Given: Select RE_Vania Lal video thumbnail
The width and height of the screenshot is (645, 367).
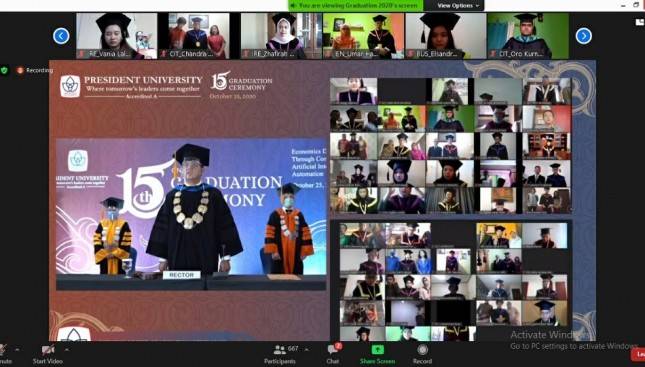Looking at the screenshot, I should pyautogui.click(x=117, y=36).
